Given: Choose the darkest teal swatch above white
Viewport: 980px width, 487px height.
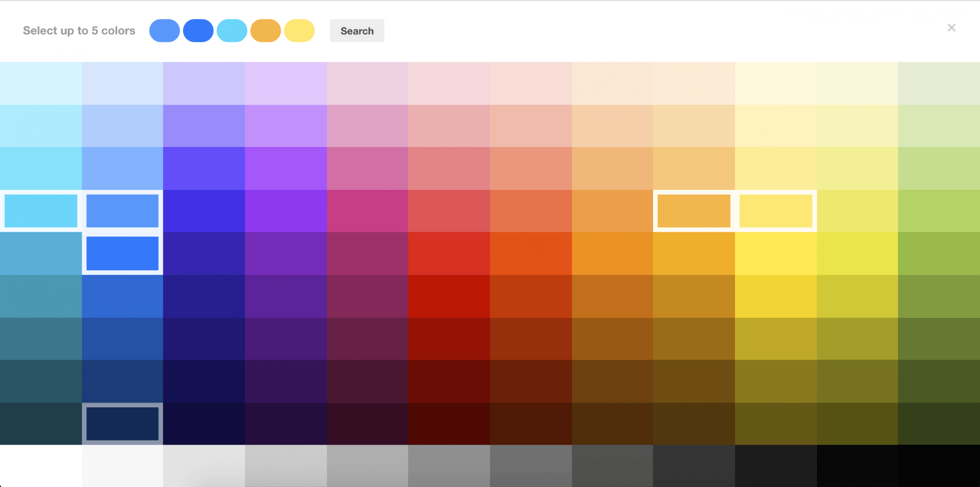Looking at the screenshot, I should [40, 423].
